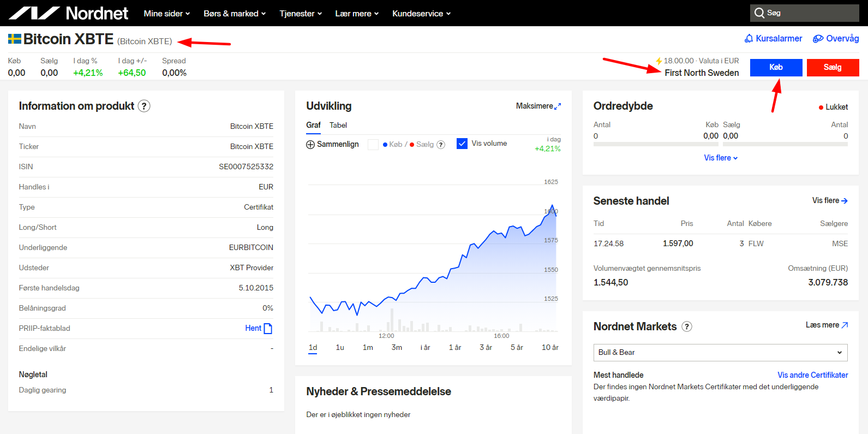Expand Vis flere under Ordredybde
This screenshot has height=434, width=868.
point(721,158)
